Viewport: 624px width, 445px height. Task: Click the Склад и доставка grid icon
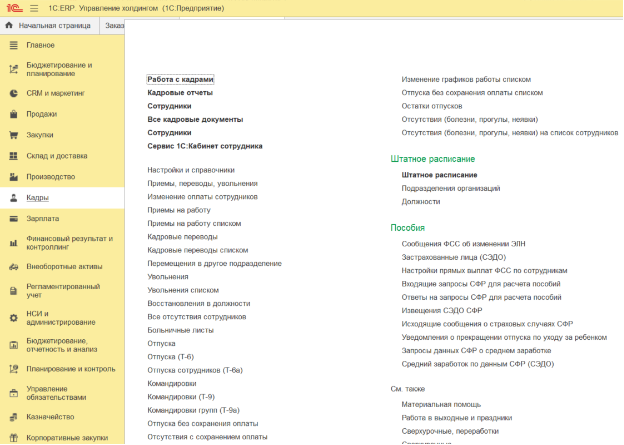(x=14, y=156)
